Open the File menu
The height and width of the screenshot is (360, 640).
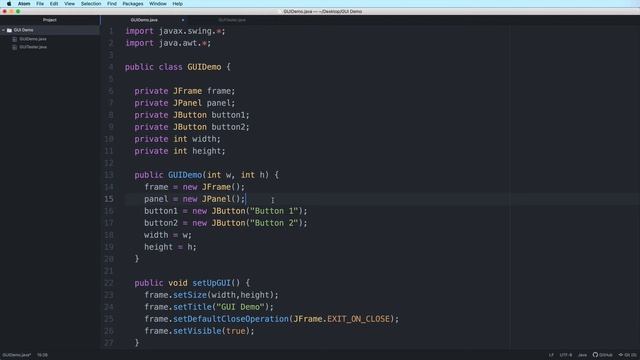(40, 4)
